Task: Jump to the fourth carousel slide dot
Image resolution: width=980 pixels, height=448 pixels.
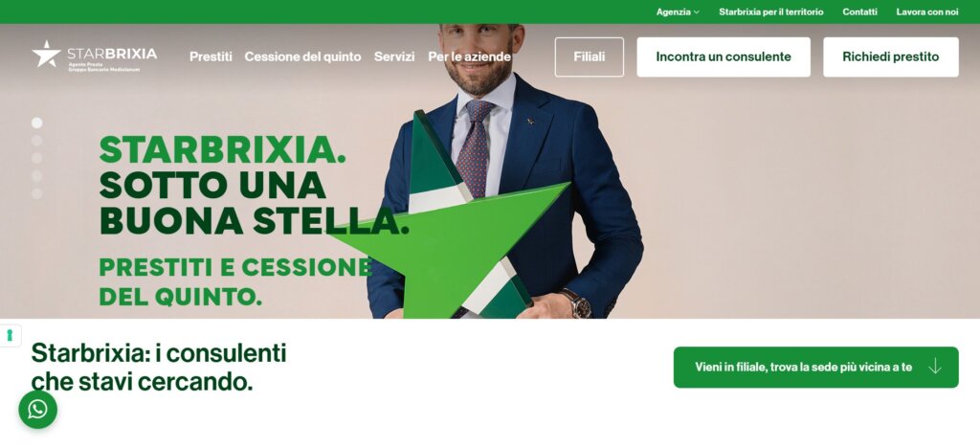Action: [x=37, y=175]
